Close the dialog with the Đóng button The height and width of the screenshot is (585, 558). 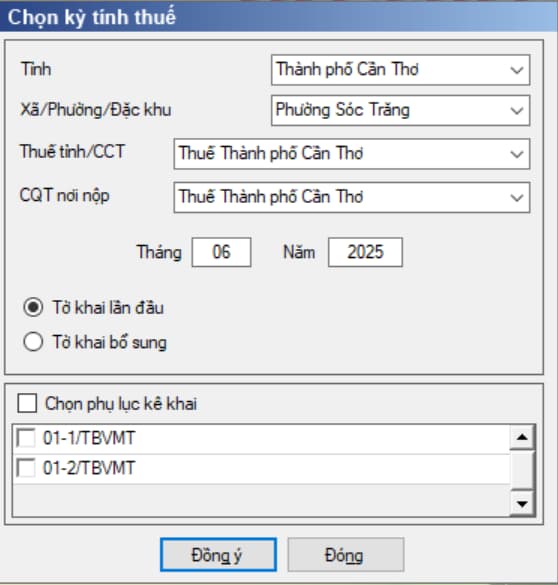346,555
